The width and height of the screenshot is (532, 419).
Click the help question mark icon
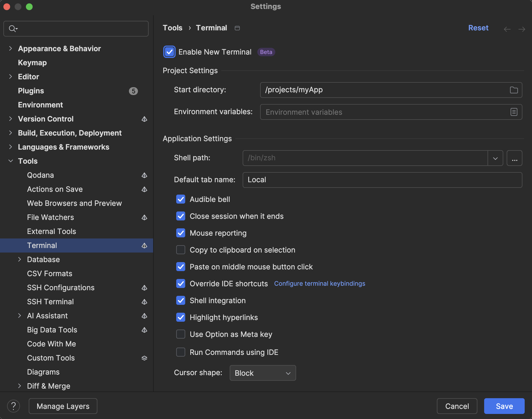tap(13, 406)
